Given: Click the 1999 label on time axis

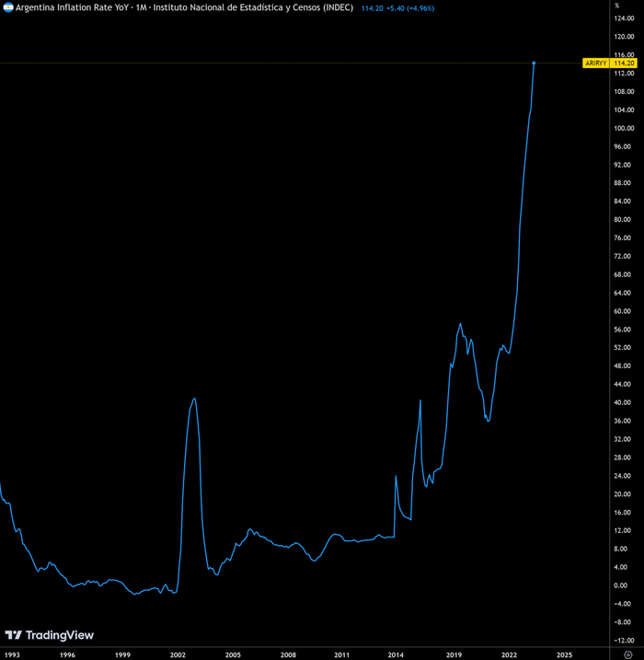Looking at the screenshot, I should click(x=122, y=655).
